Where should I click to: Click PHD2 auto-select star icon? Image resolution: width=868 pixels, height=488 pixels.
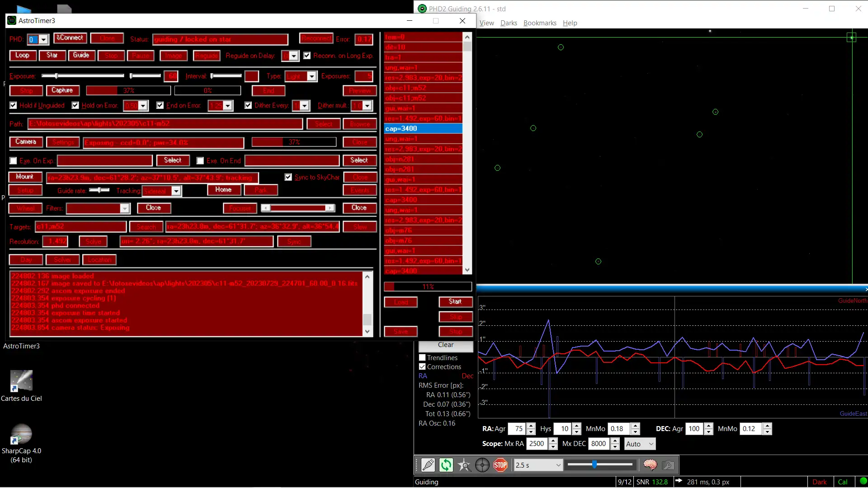pos(464,465)
